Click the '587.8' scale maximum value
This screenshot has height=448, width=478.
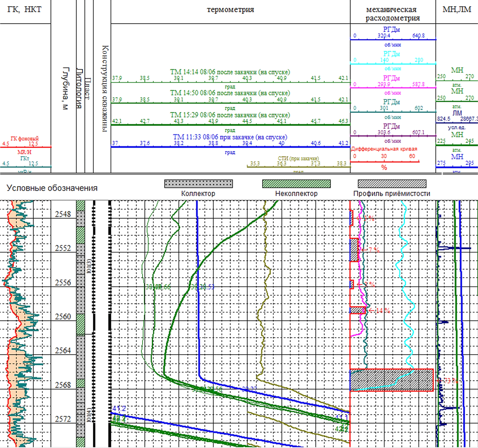[x=418, y=84]
